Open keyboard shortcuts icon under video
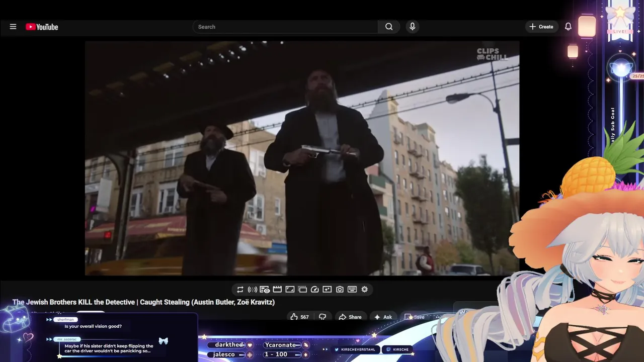The image size is (644, 362). 352,289
